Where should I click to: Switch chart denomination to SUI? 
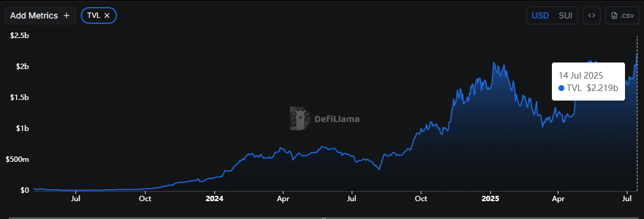[x=566, y=15]
